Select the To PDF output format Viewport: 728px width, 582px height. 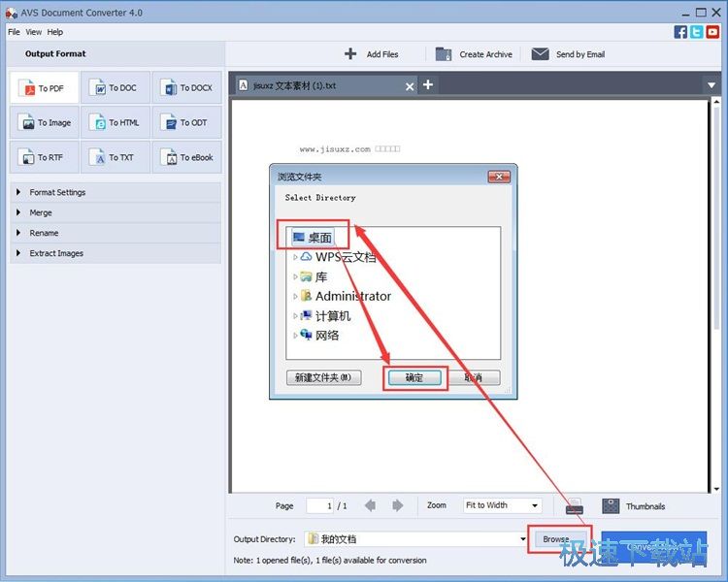[x=45, y=87]
